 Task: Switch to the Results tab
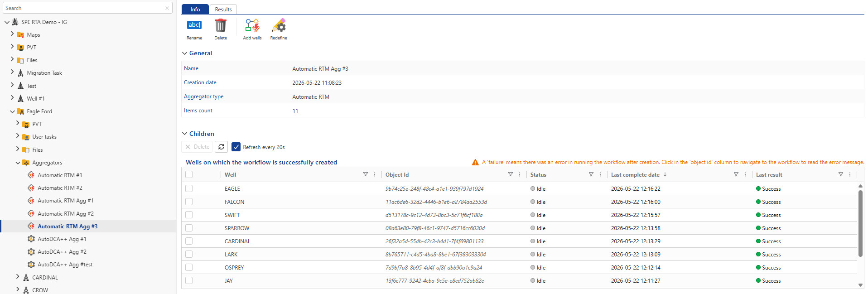click(x=223, y=9)
